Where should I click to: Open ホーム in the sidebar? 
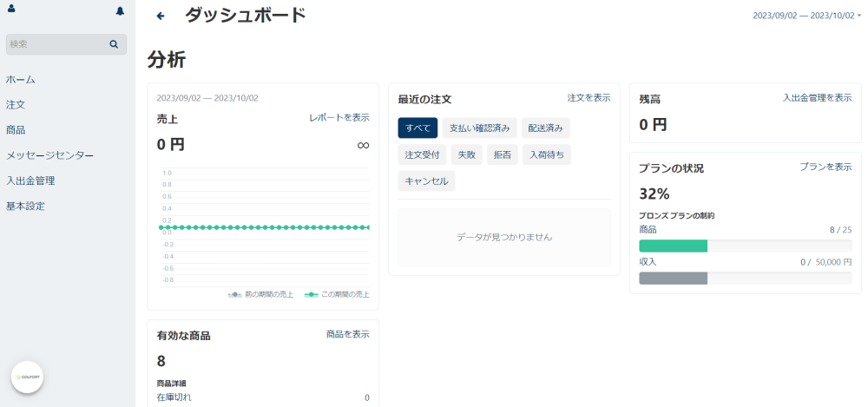tap(21, 79)
